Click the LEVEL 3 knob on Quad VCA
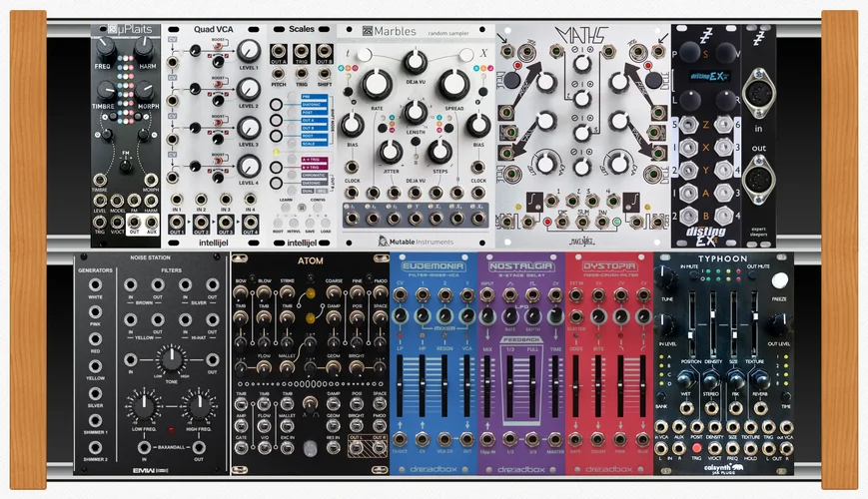Screen dimensions: 868x499 click(249, 128)
